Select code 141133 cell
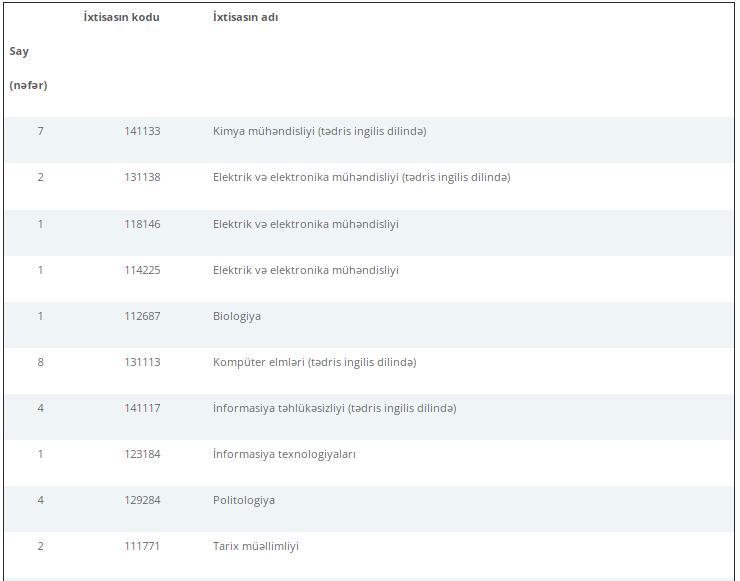This screenshot has height=581, width=740. click(142, 131)
